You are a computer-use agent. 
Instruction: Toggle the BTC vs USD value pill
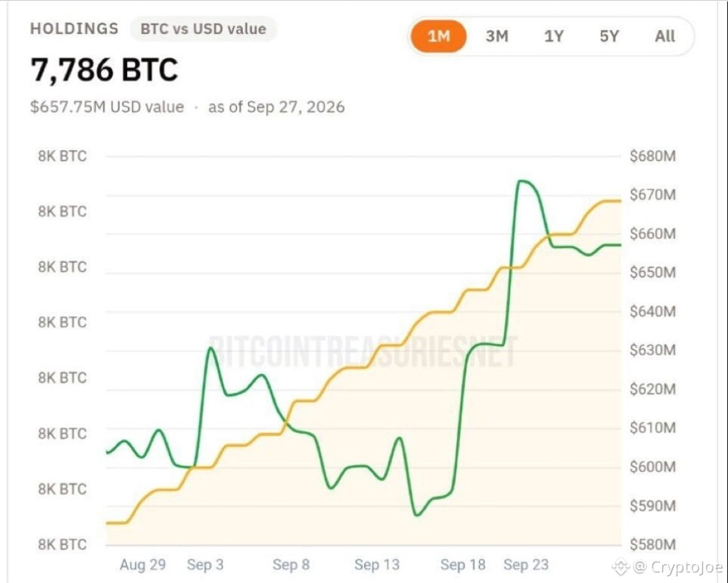(204, 29)
